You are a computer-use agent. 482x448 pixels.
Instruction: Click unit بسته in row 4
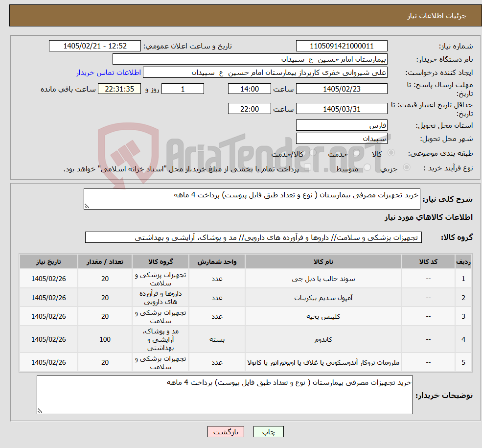click(217, 339)
